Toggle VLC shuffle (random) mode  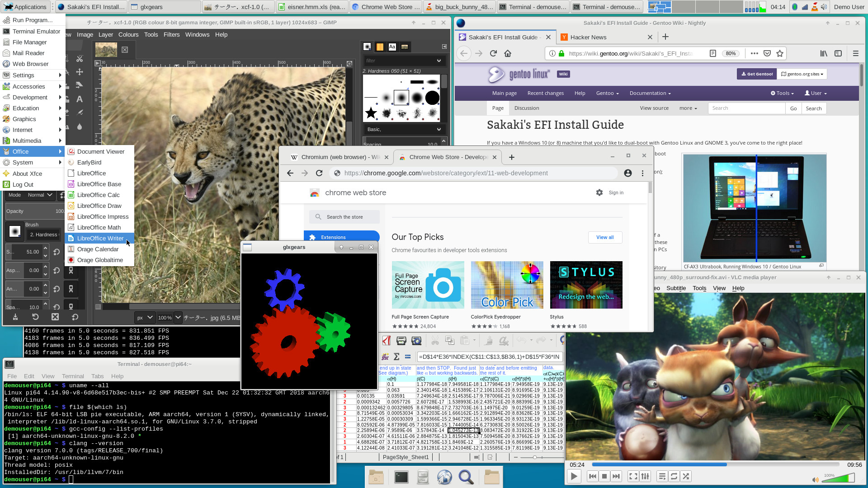coord(686,476)
